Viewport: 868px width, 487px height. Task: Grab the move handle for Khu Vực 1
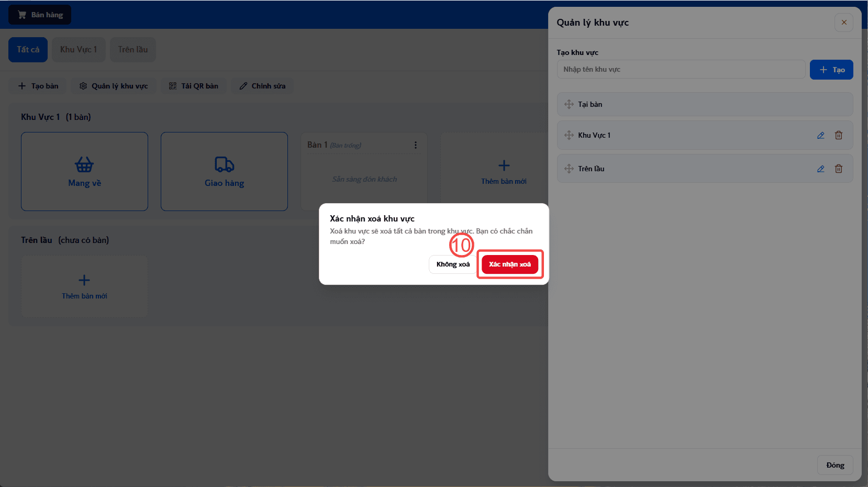pos(569,135)
